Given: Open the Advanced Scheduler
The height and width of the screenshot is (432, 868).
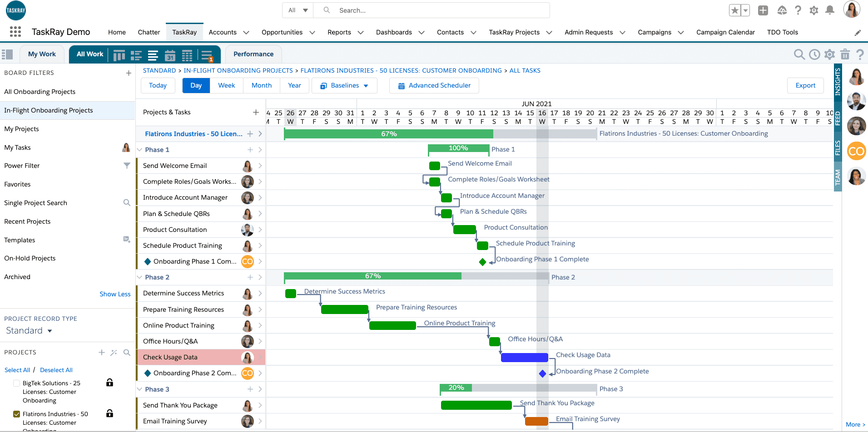Looking at the screenshot, I should [434, 85].
